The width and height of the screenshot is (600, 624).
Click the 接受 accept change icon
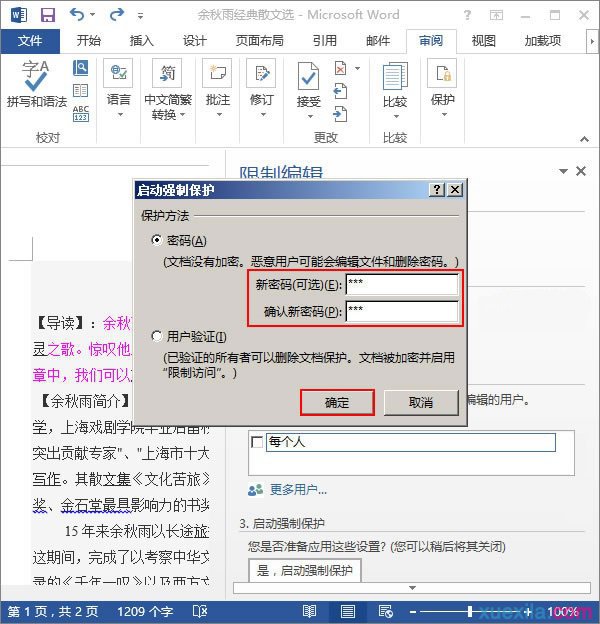[308, 76]
